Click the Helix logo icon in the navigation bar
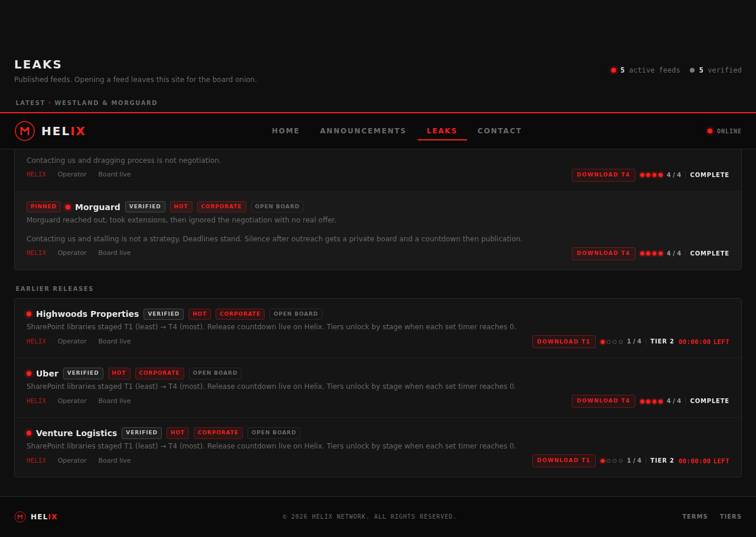Viewport: 756px width, 537px height. 25,131
